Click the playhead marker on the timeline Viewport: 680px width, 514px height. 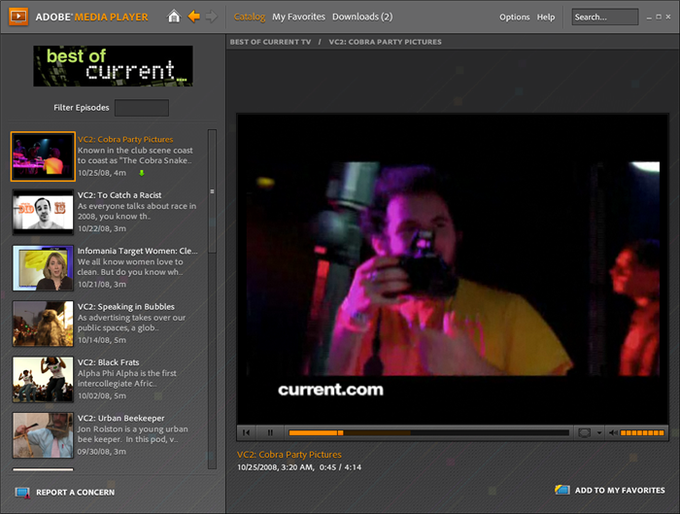(x=340, y=433)
